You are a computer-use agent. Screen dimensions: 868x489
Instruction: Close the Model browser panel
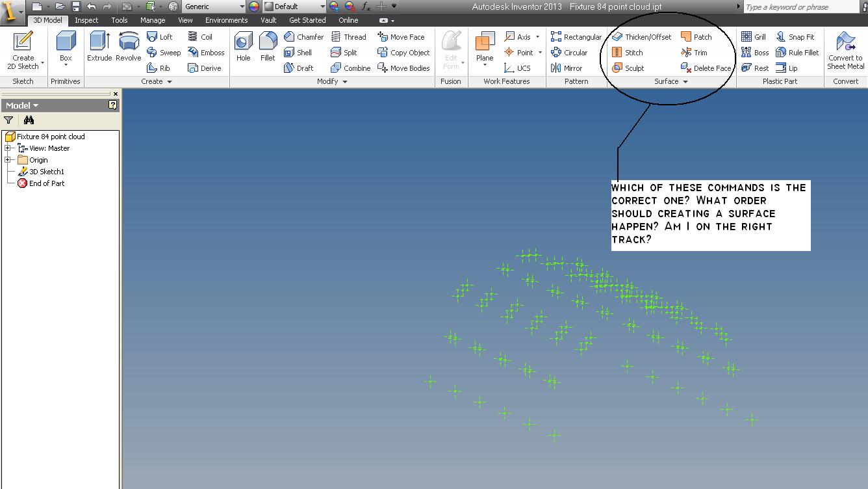tap(116, 94)
